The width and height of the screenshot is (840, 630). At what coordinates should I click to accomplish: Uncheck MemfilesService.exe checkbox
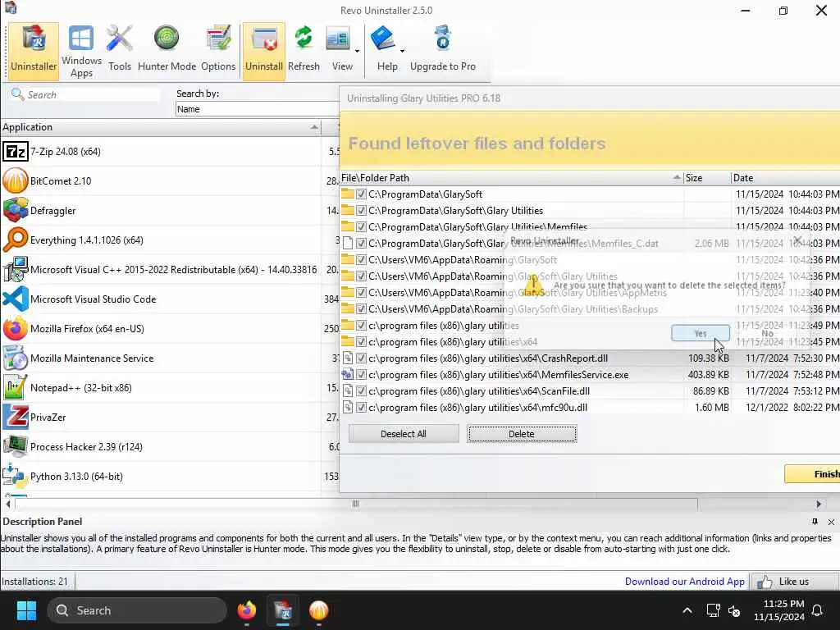361,374
